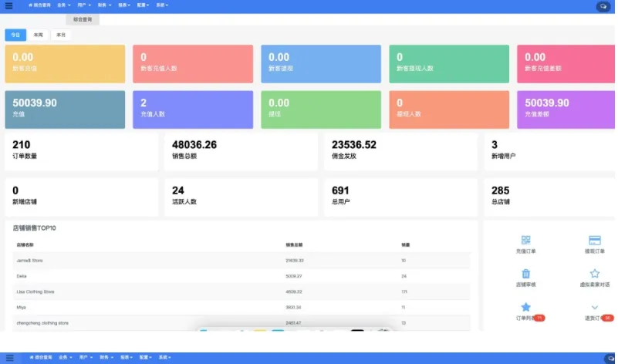This screenshot has width=618, height=364.
Task: Click the 提现订单 credit card icon
Action: 594,241
